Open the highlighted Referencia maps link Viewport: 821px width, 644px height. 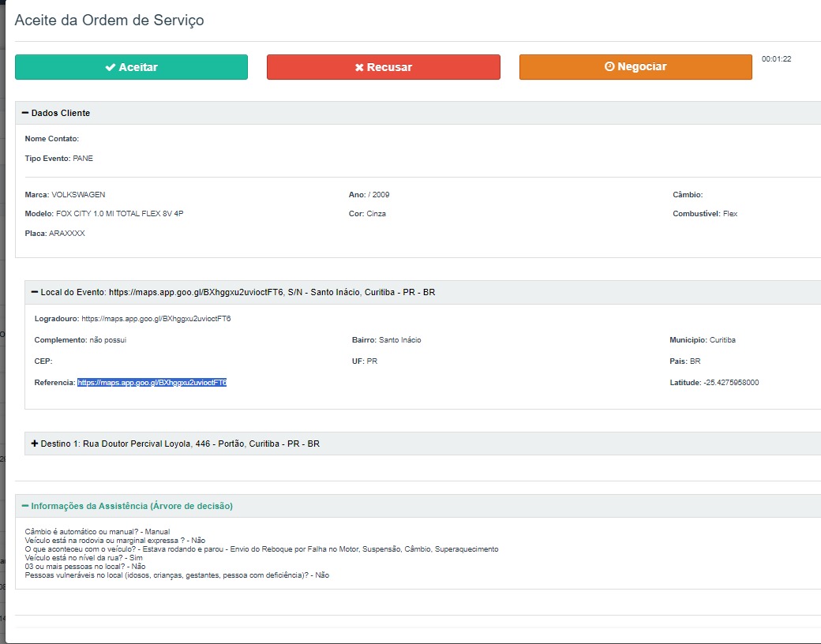pos(152,383)
